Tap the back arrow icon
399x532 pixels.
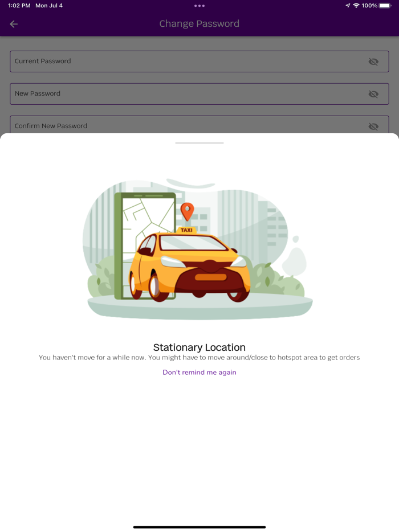14,24
